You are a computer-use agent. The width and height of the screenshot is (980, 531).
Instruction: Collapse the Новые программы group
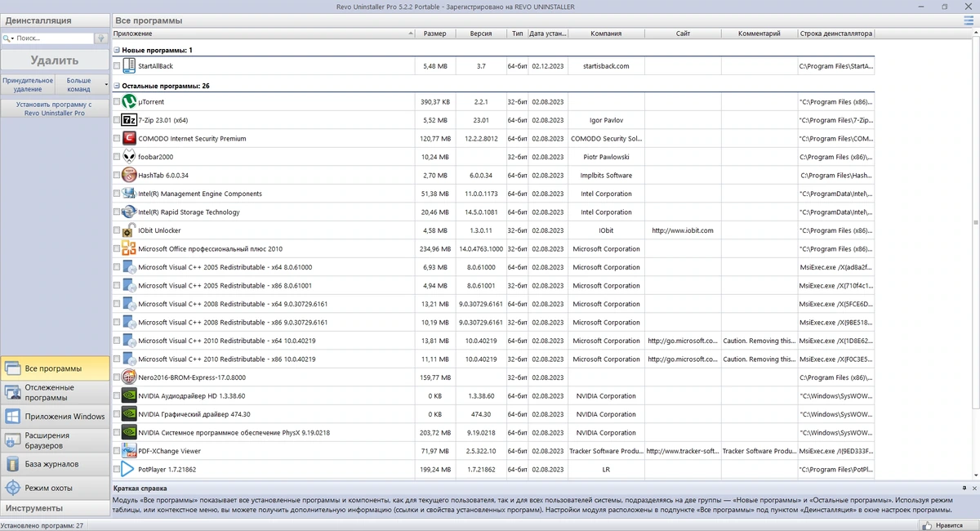pos(116,51)
